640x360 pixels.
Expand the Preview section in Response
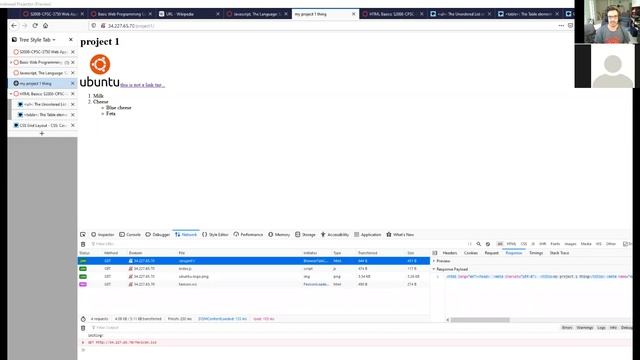coord(434,261)
